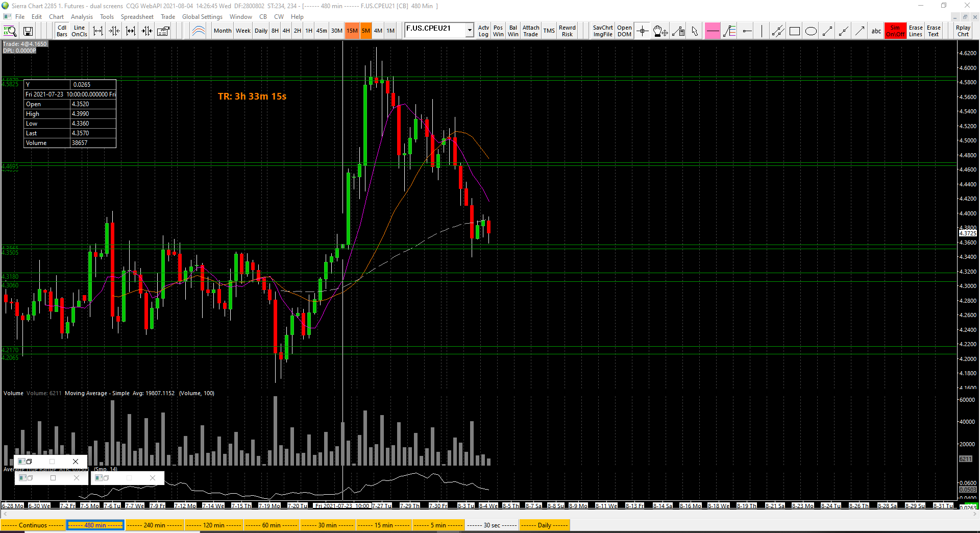
Task: Select the rectangle drawing tool
Action: [795, 31]
